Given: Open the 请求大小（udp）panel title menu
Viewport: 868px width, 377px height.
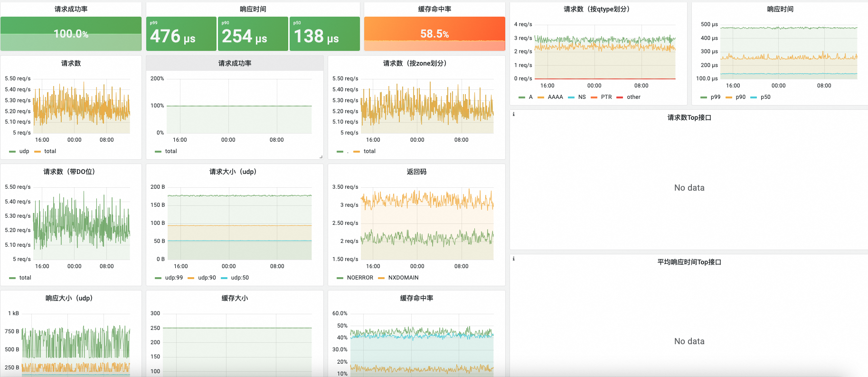Looking at the screenshot, I should pyautogui.click(x=235, y=172).
